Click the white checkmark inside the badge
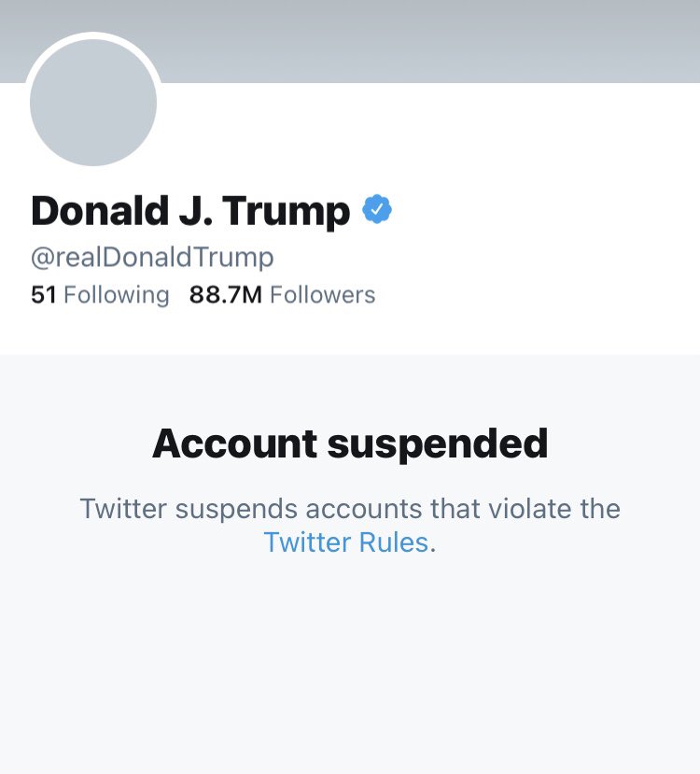Screen dimensions: 700x774 pos(377,209)
